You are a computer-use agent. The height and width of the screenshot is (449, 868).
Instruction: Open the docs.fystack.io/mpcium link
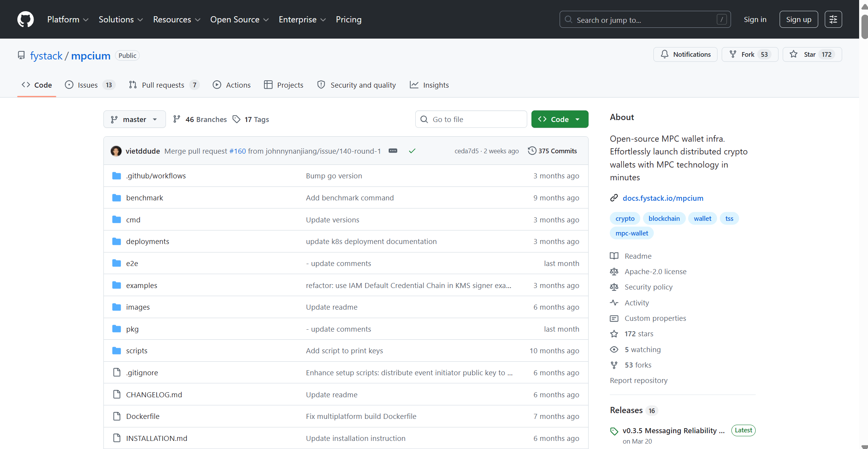pyautogui.click(x=663, y=198)
